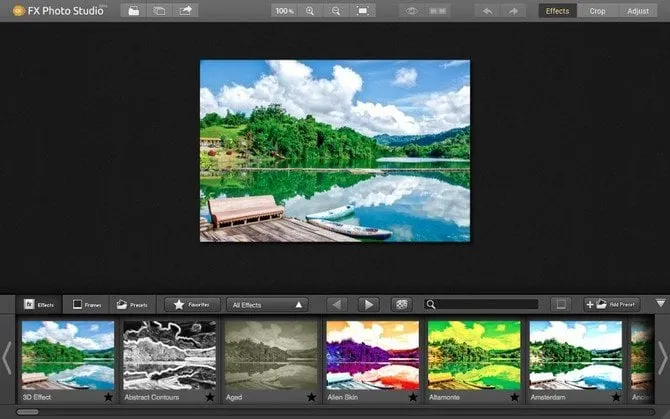Switch to the Crop tab
Screen dimensions: 670x419
[x=597, y=11]
